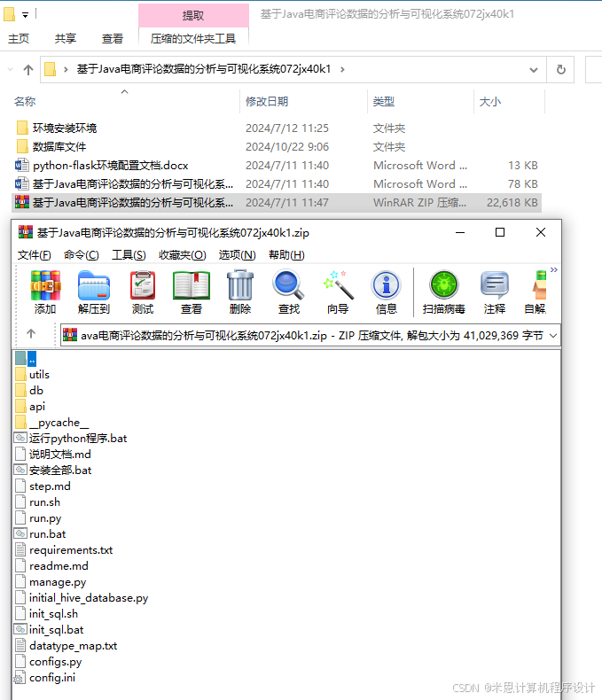Screen dimensions: 602x700
Task: Click the Delete (删除) trash icon
Action: [x=240, y=292]
